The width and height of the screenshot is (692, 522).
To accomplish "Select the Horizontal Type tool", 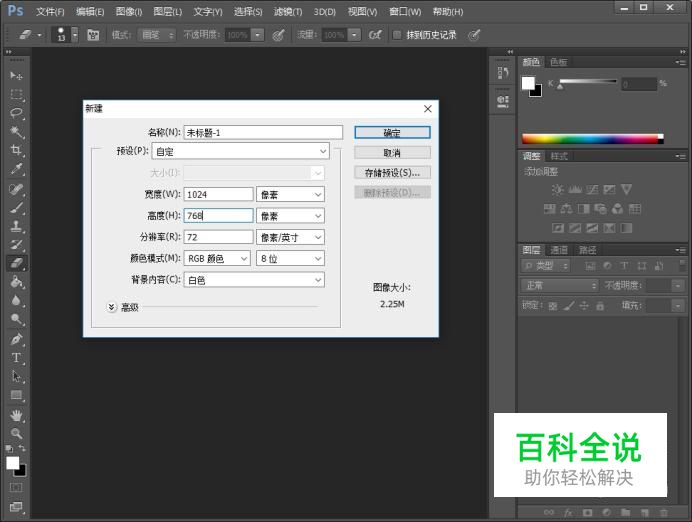I will [x=16, y=358].
